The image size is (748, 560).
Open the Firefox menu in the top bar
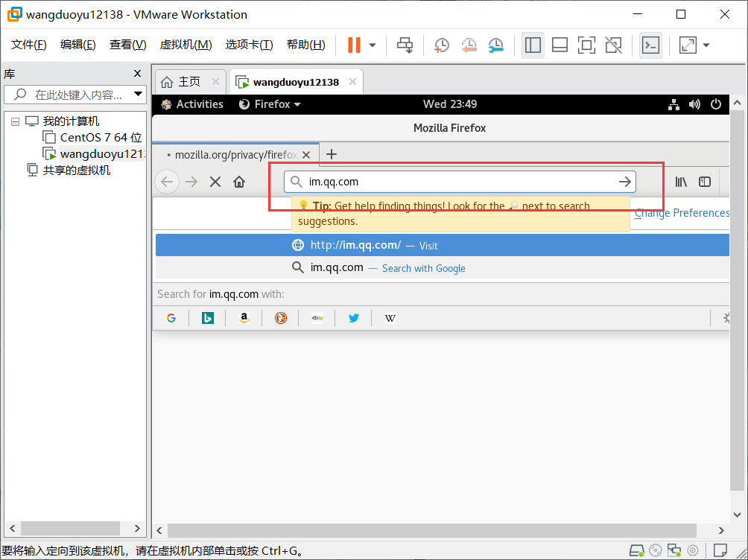269,104
